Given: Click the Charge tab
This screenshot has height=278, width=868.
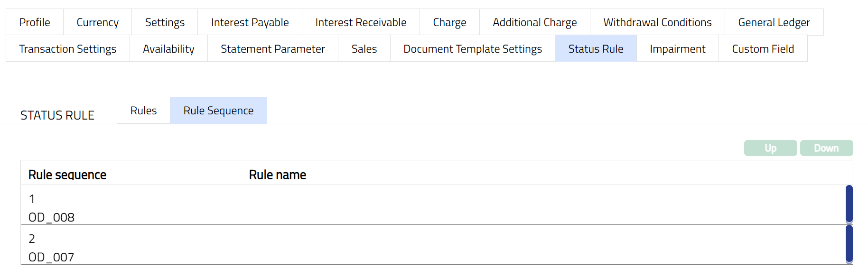Looking at the screenshot, I should [449, 22].
